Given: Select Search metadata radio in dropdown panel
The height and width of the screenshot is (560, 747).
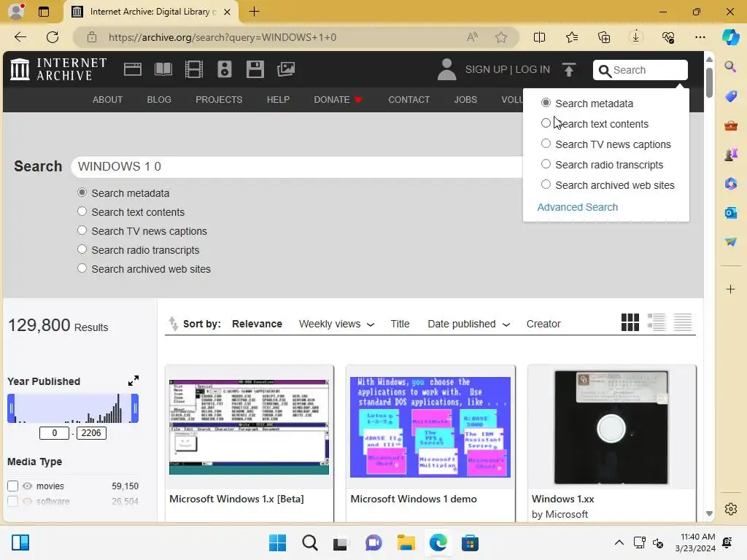Looking at the screenshot, I should click(546, 103).
